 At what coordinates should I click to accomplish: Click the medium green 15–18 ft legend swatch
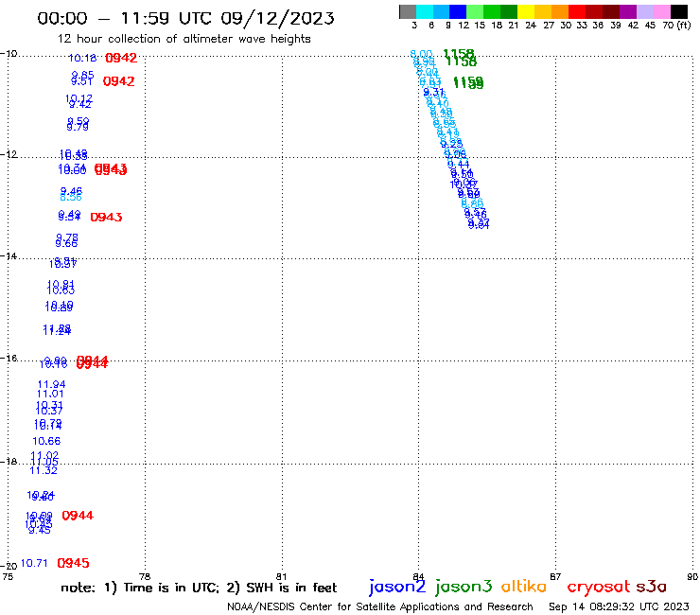492,11
